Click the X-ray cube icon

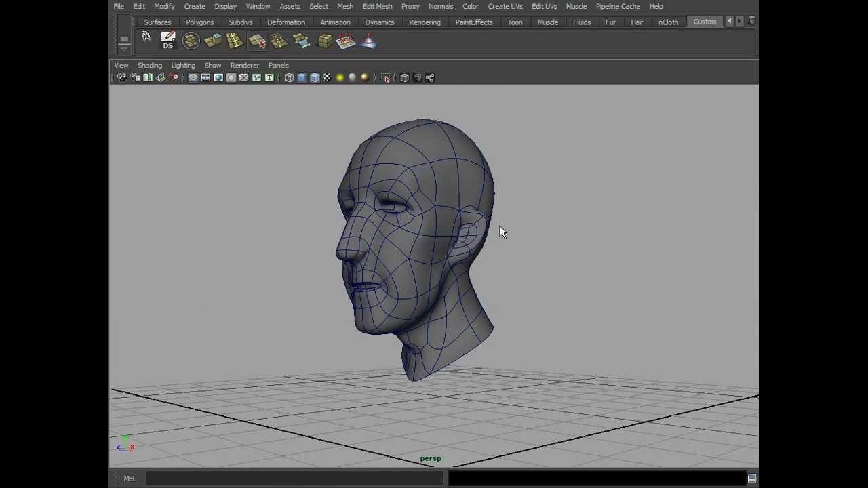404,78
